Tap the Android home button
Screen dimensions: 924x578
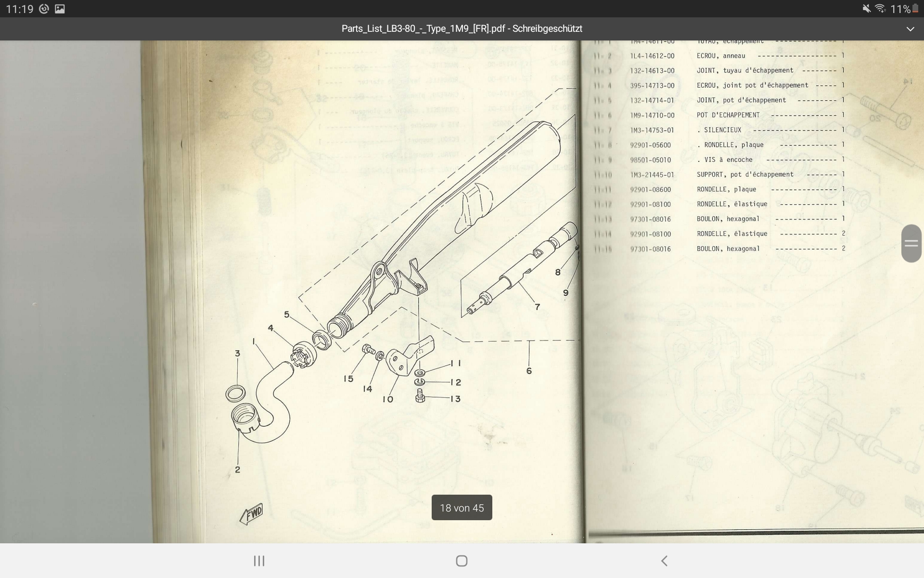(462, 561)
